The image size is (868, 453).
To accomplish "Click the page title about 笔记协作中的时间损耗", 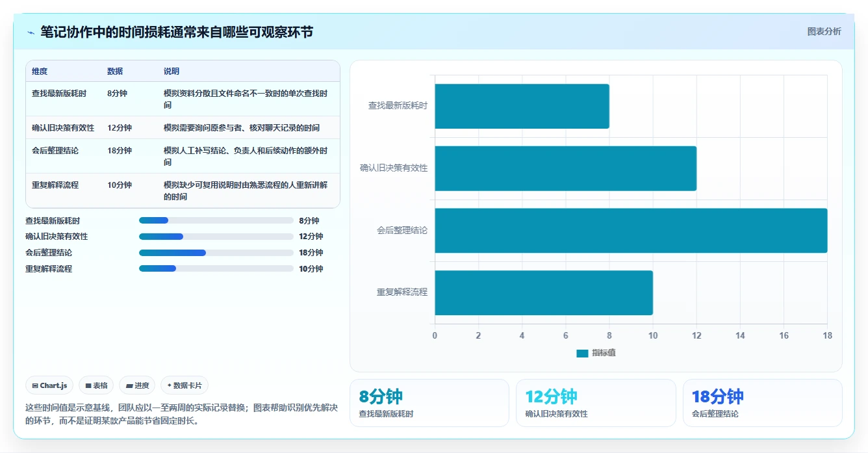I will click(x=177, y=32).
